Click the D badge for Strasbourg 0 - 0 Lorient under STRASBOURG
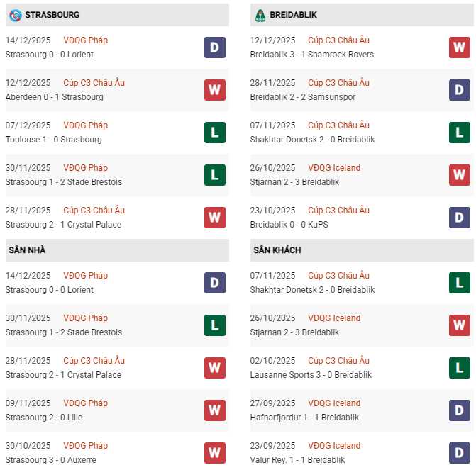Viewport: 476px width, 470px height. 214,47
